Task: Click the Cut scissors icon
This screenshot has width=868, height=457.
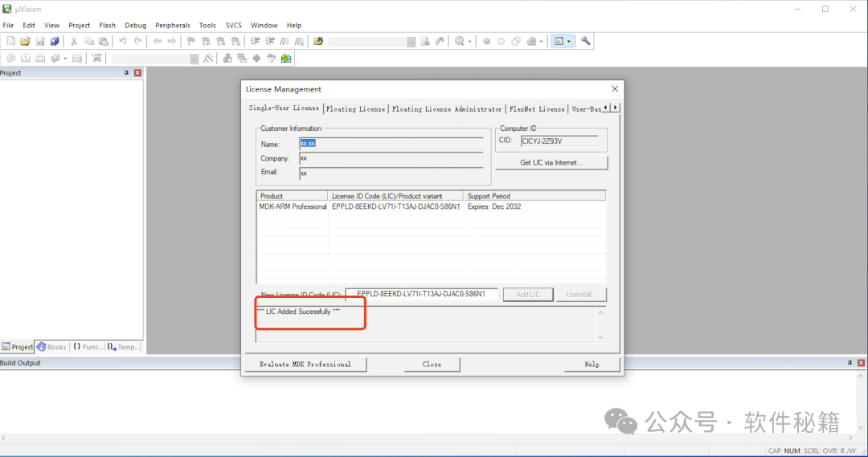Action: click(74, 42)
